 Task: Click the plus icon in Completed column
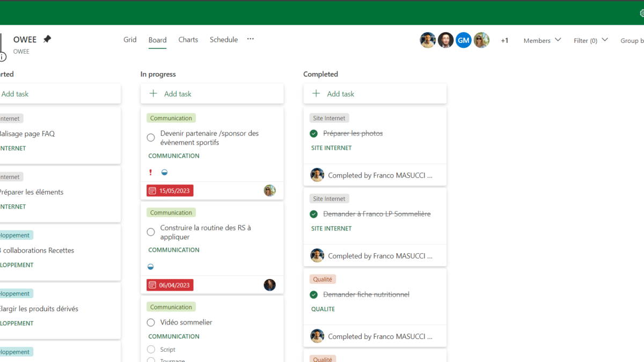tap(316, 94)
